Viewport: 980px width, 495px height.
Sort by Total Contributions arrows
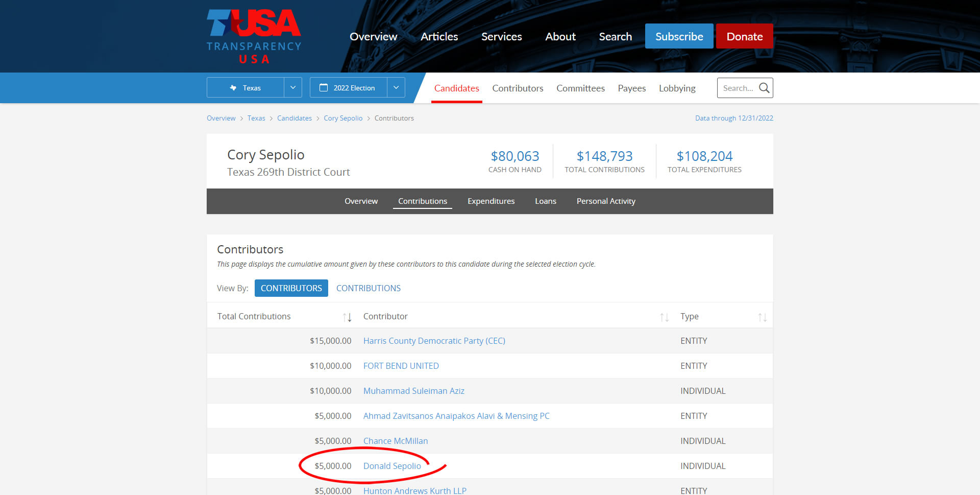coord(347,317)
